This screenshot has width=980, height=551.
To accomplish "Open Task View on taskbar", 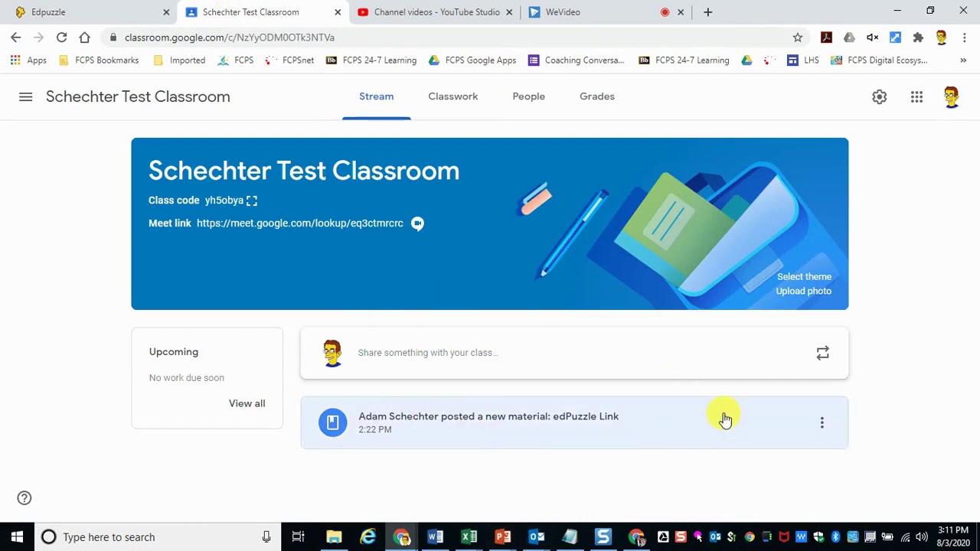I will click(298, 537).
